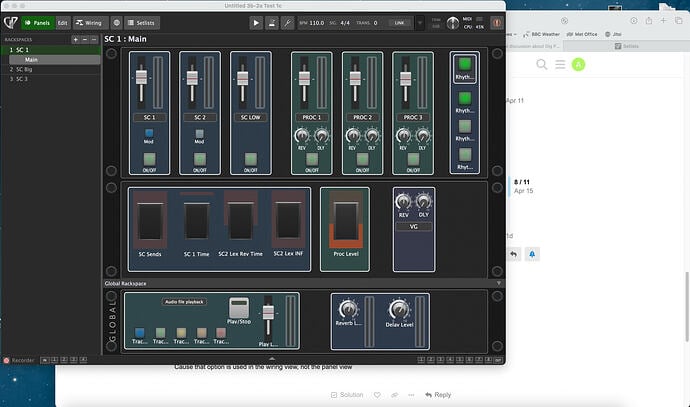Click the notification bell in forum page

(x=532, y=254)
